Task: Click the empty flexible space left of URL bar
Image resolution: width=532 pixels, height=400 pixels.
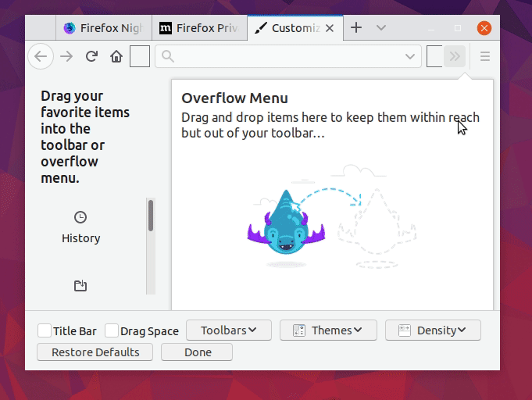Action: [140, 56]
